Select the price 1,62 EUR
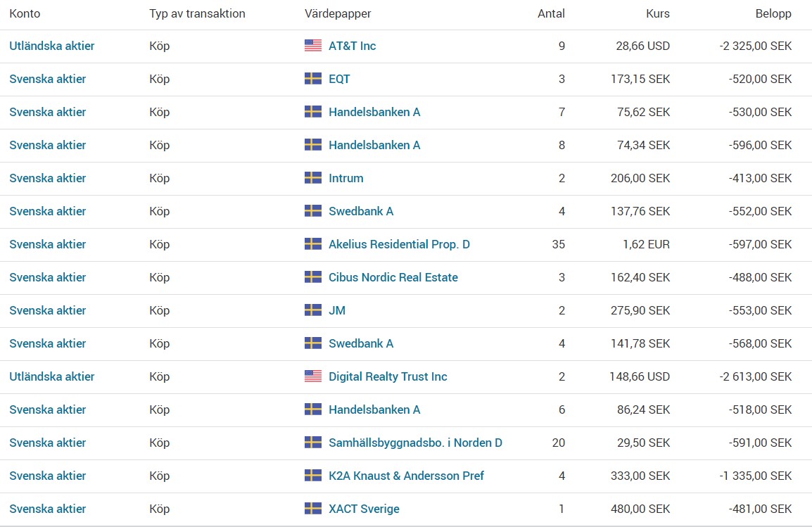The height and width of the screenshot is (527, 812). tap(646, 244)
